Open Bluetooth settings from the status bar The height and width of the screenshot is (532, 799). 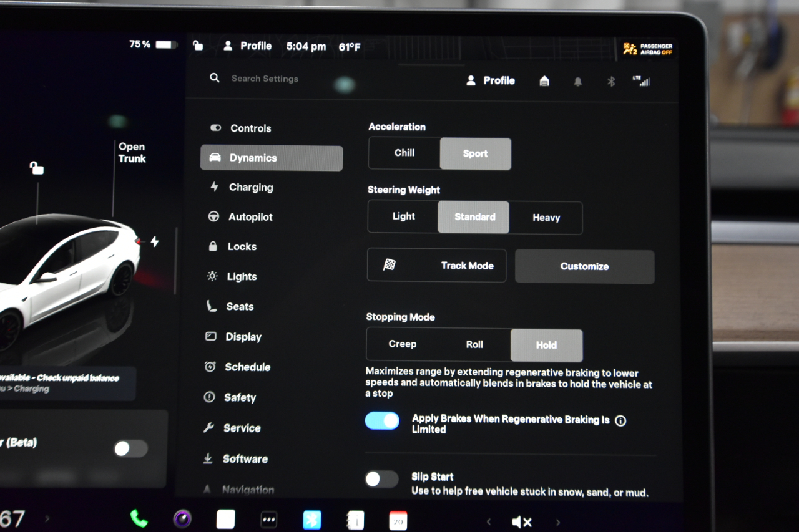[611, 81]
